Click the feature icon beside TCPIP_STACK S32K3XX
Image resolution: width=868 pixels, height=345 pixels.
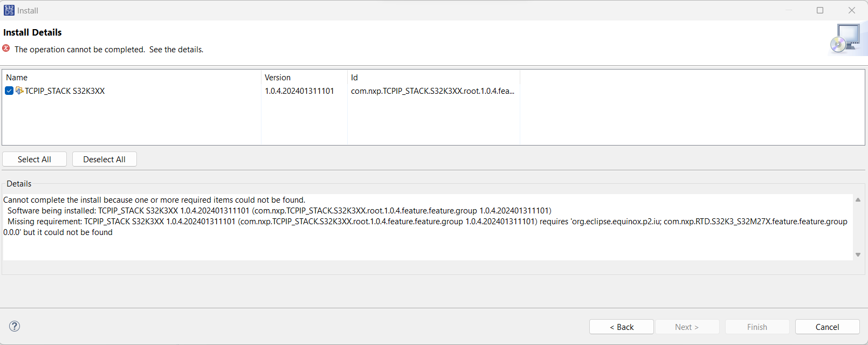tap(19, 91)
